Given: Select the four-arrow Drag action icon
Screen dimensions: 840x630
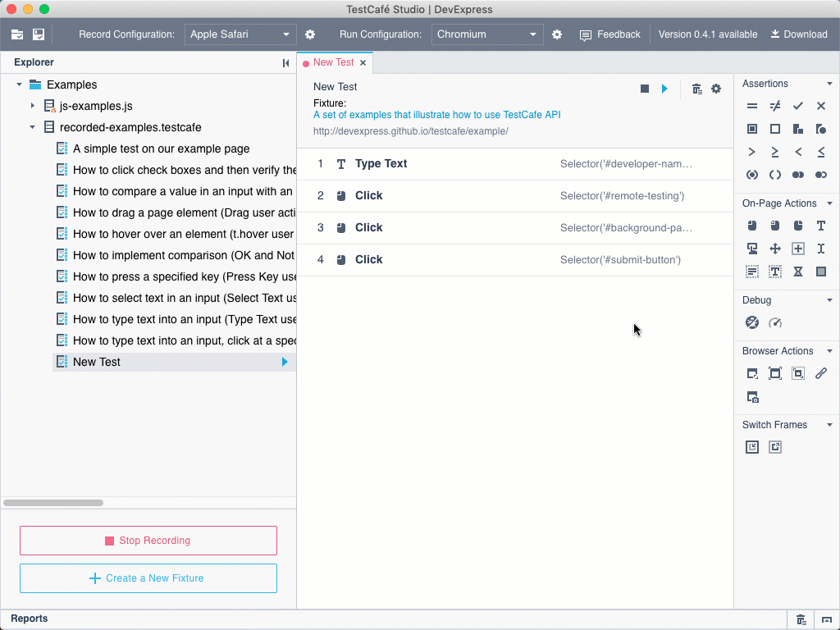Looking at the screenshot, I should [775, 249].
